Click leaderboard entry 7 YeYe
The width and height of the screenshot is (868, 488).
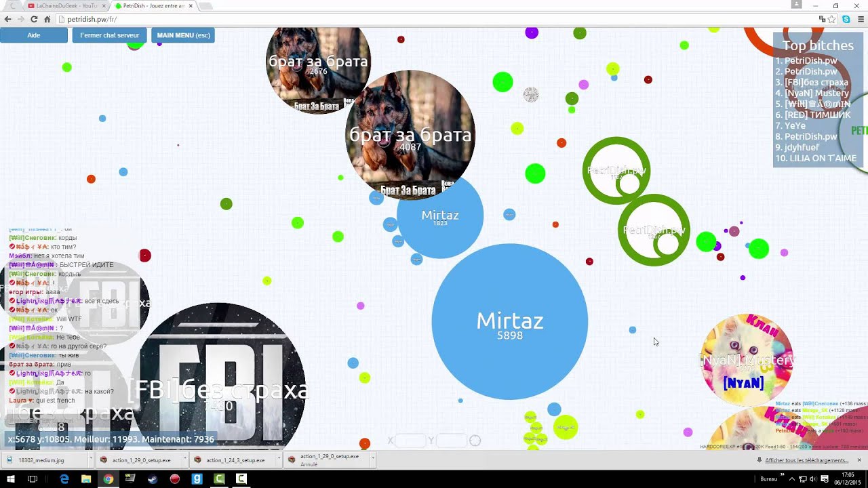pyautogui.click(x=790, y=125)
